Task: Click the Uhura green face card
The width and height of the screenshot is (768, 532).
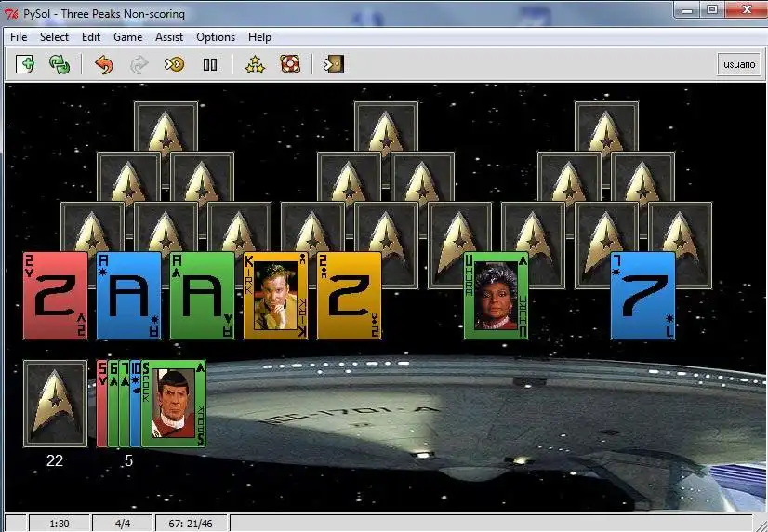Action: click(497, 296)
